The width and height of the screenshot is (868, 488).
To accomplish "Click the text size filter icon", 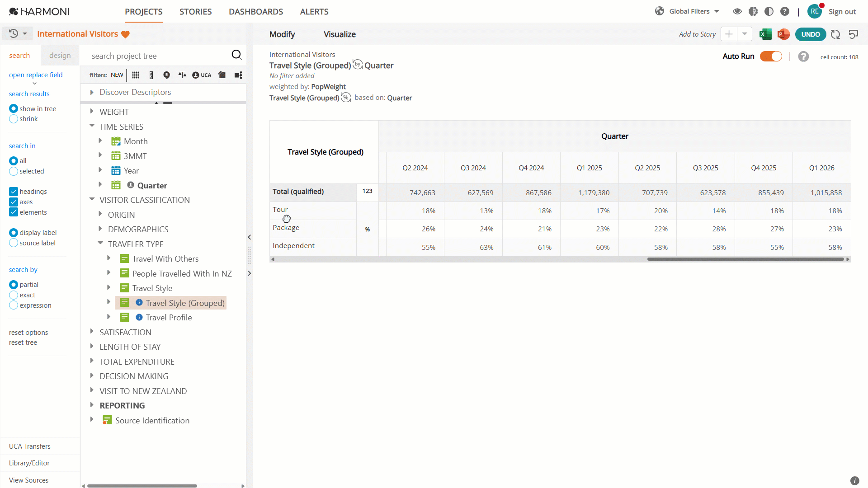I will (x=182, y=75).
